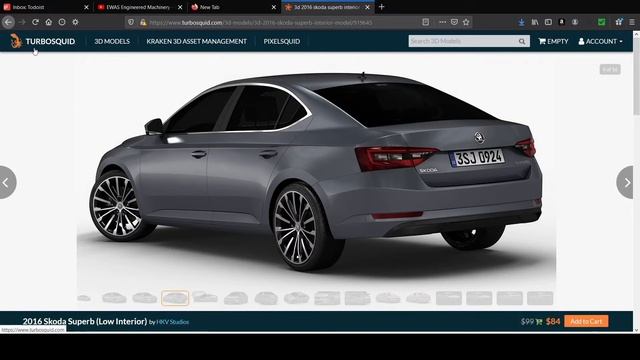Toggle reader view icon in address bar
Image resolution: width=640 pixels, height=360 pixels.
click(x=425, y=22)
